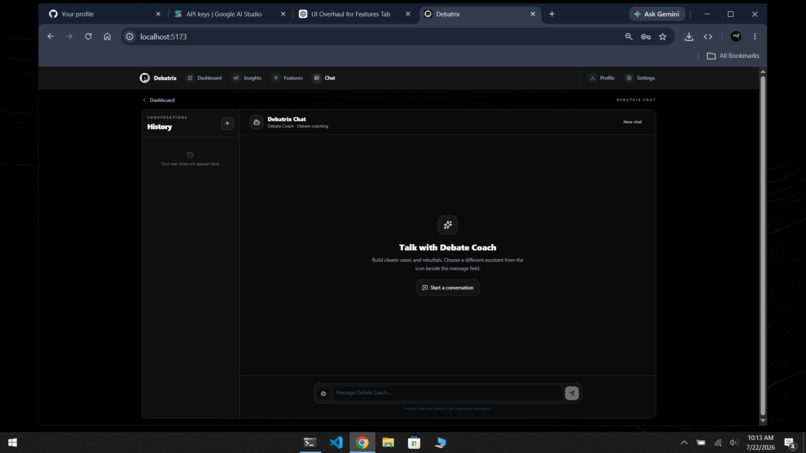Click the password key icon
Viewport: 806px width, 453px height.
[646, 37]
